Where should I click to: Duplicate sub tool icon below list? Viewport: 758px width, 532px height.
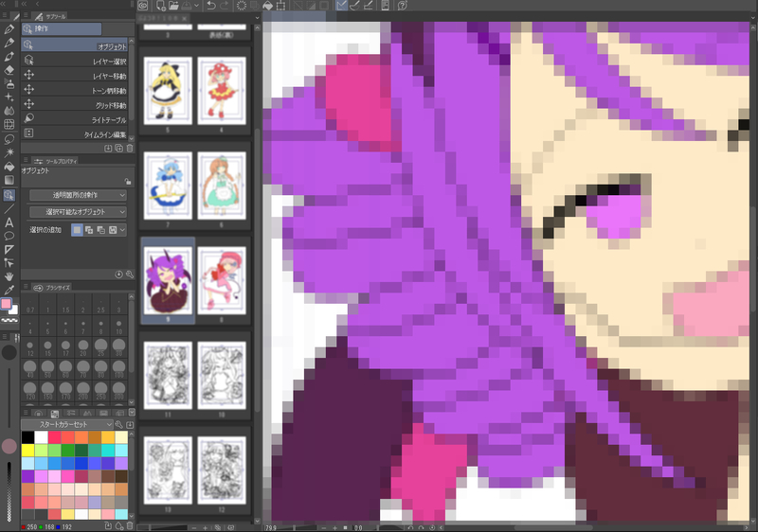(x=119, y=149)
